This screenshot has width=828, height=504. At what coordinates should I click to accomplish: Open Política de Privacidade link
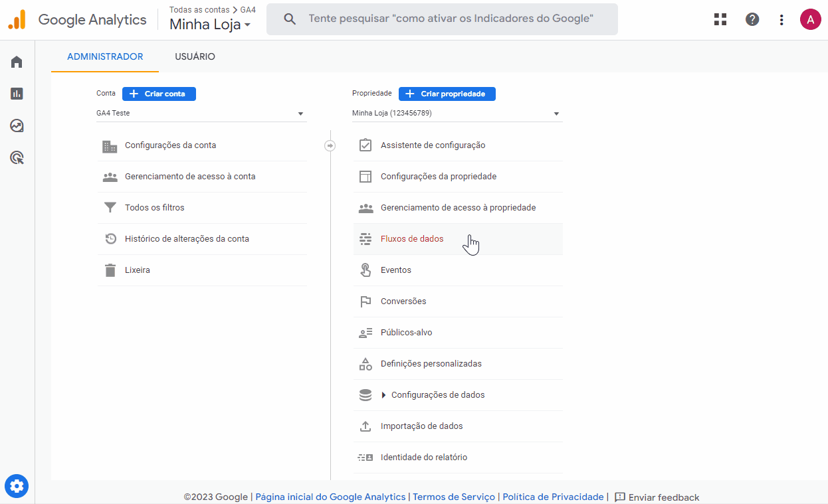pos(554,497)
